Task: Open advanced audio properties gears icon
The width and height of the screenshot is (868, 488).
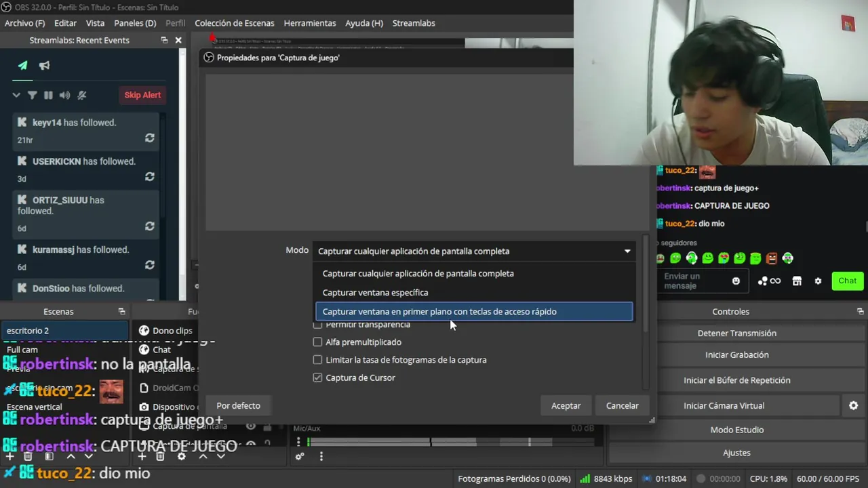Action: coord(300,457)
